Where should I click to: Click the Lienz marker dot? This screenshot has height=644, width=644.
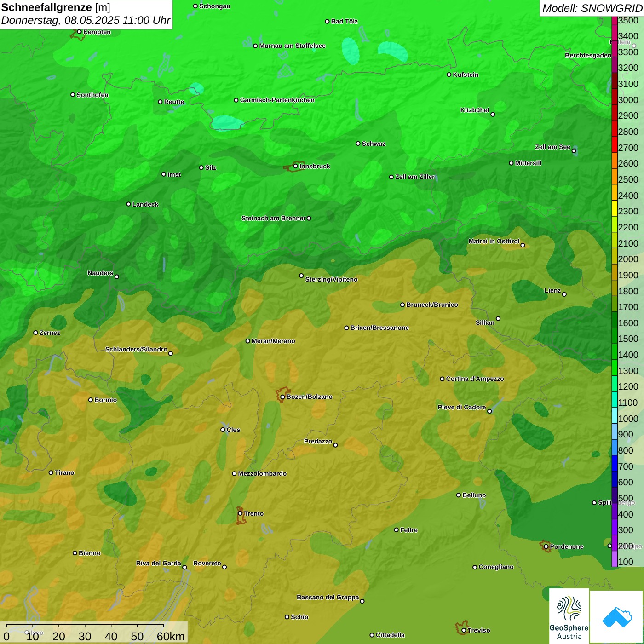click(564, 294)
